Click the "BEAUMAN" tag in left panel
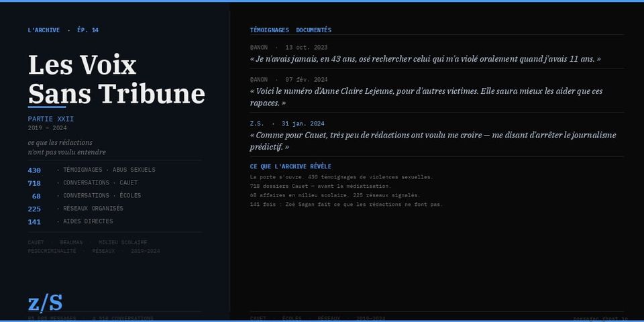 point(71,242)
